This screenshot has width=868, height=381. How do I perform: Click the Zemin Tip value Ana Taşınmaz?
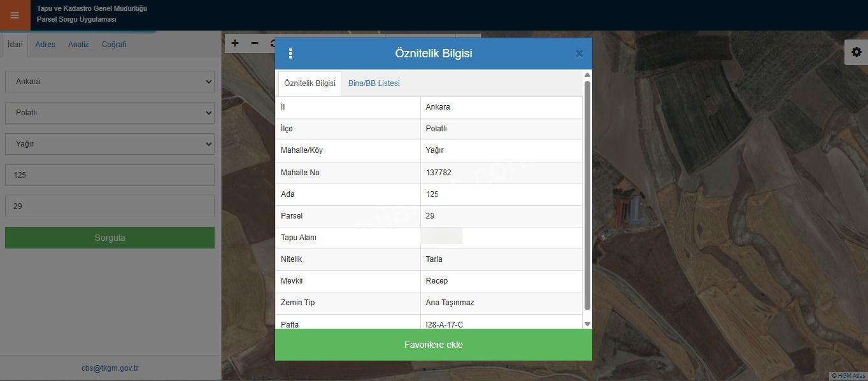450,303
